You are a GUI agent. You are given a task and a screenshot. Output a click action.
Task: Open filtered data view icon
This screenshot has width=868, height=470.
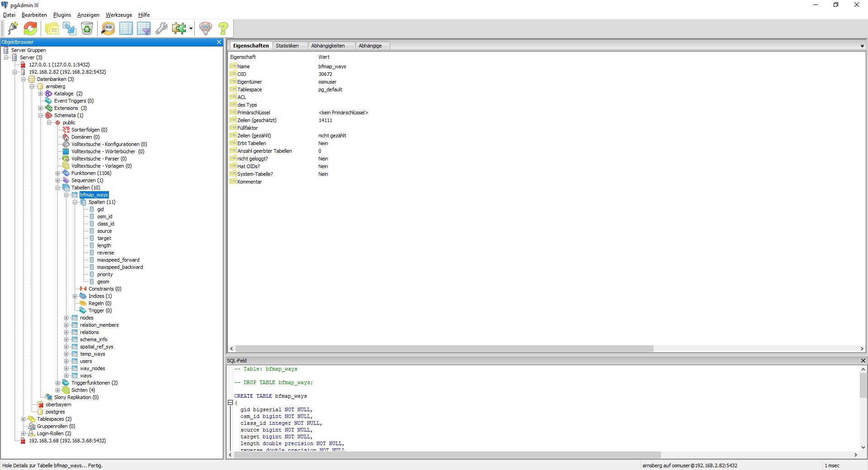coord(144,28)
